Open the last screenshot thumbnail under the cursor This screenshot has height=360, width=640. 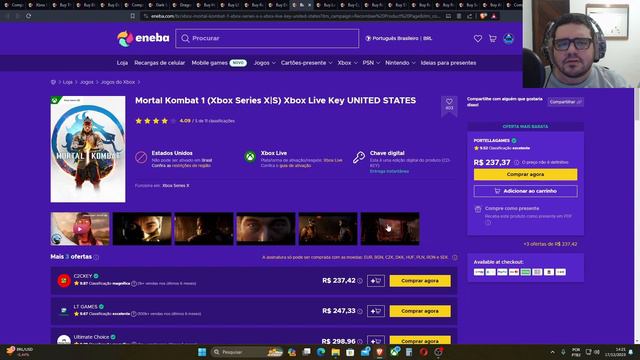(390, 229)
